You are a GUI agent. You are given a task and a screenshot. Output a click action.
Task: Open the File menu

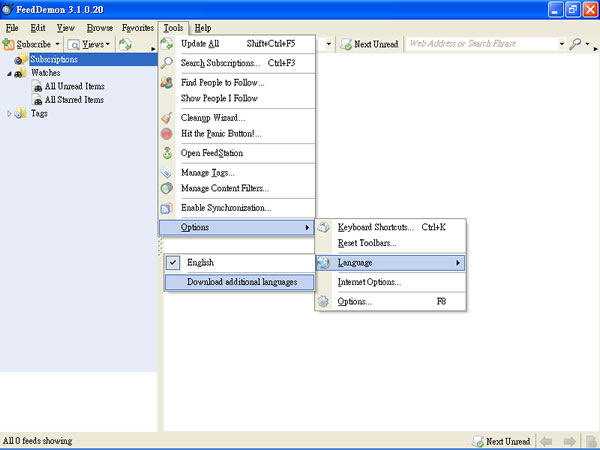12,28
